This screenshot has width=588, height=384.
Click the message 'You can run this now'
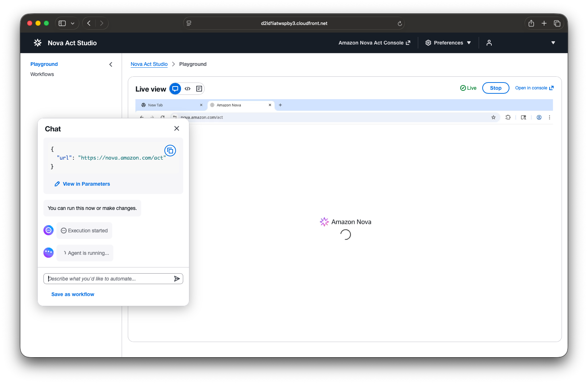[x=92, y=208]
